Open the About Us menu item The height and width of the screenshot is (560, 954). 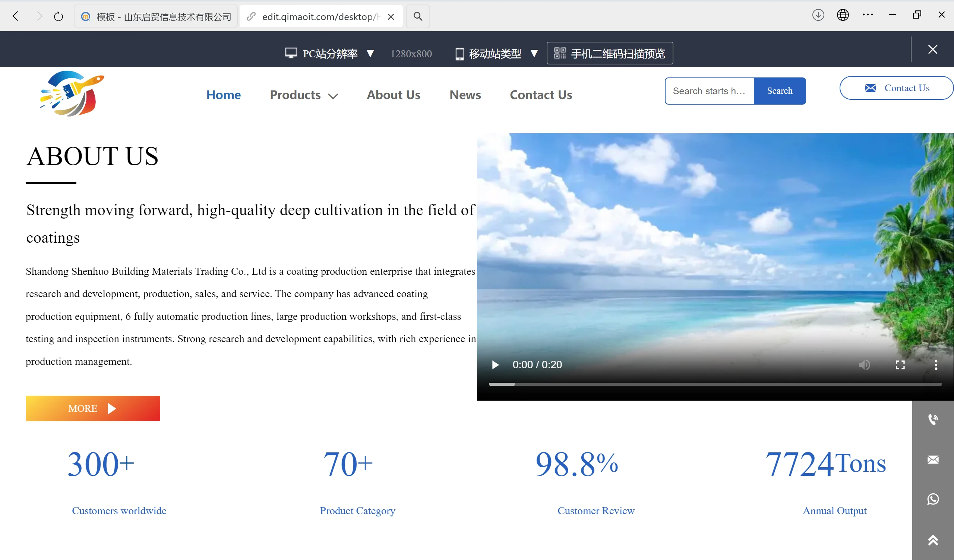click(393, 95)
